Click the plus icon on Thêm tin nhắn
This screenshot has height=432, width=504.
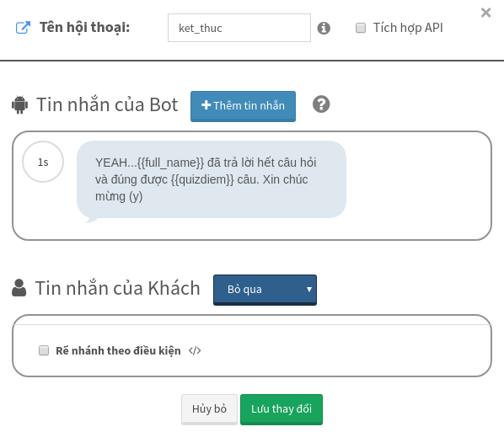[206, 105]
